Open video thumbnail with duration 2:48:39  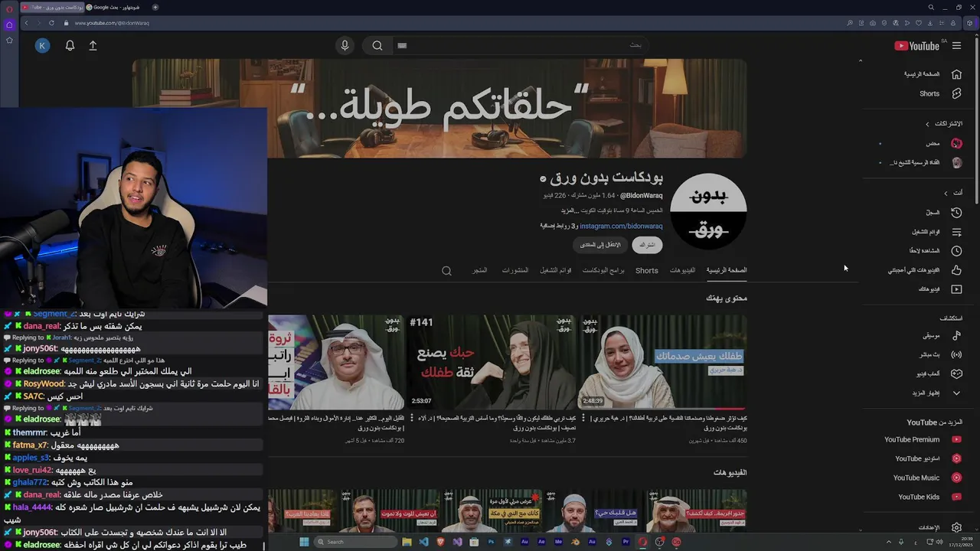[x=663, y=361]
